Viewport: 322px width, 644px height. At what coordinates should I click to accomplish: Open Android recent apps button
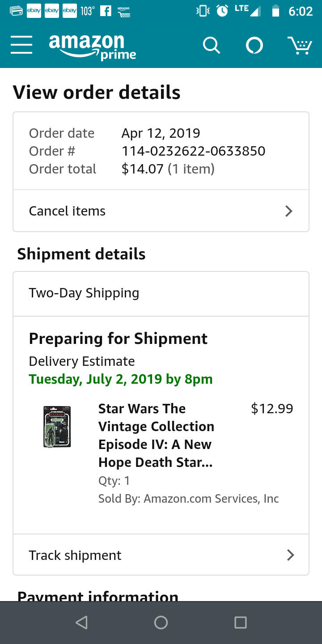[241, 623]
